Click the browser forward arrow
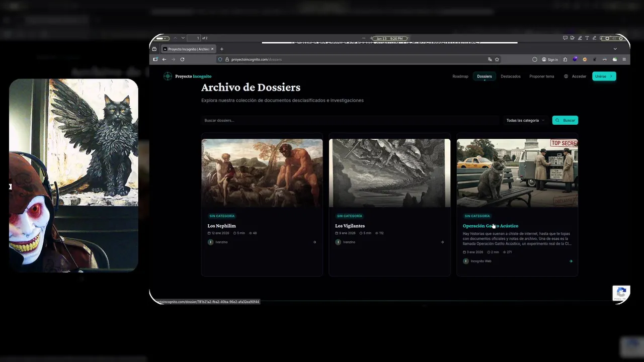Image resolution: width=644 pixels, height=362 pixels. click(x=173, y=59)
